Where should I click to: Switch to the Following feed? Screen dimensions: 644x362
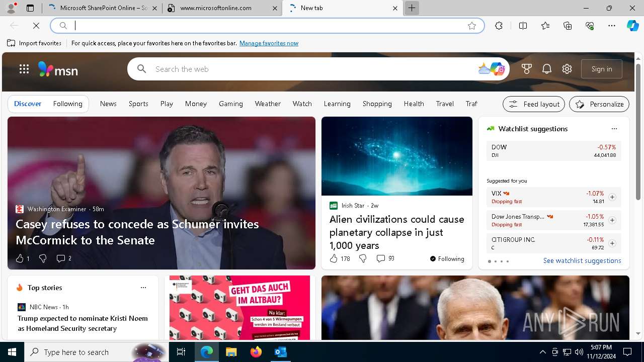67,104
